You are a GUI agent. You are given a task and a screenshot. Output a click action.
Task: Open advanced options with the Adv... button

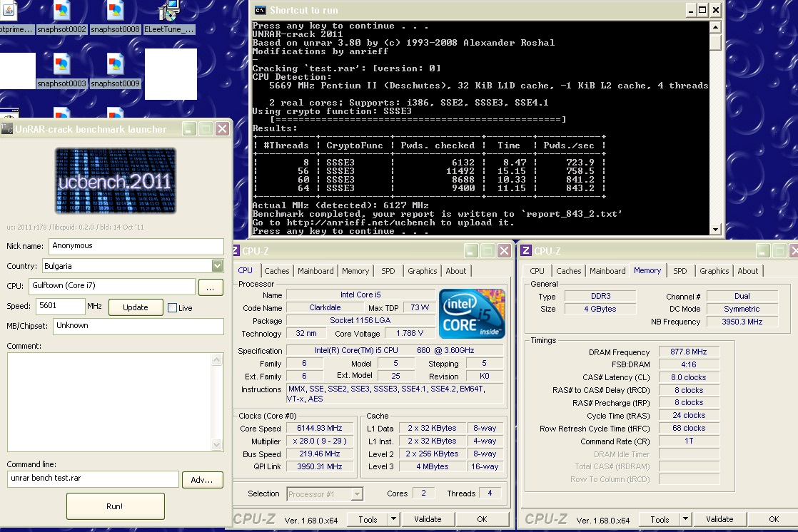click(x=202, y=480)
